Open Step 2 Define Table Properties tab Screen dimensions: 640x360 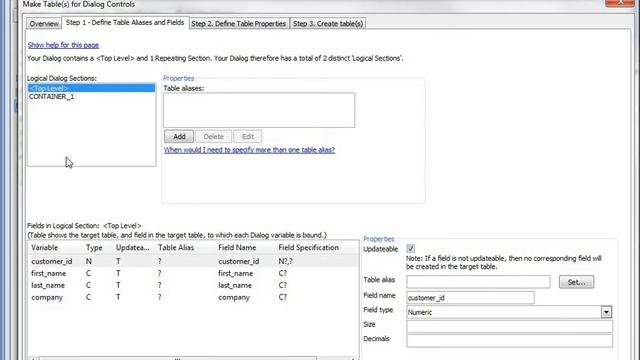pos(238,24)
